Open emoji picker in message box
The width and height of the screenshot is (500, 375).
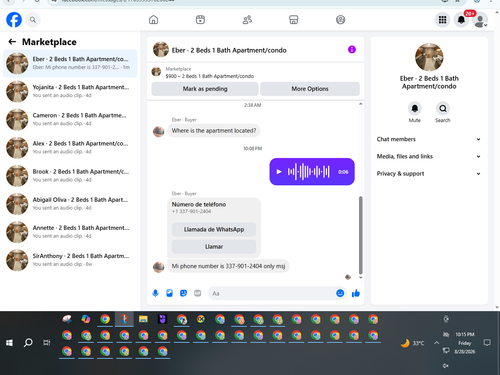tap(340, 293)
